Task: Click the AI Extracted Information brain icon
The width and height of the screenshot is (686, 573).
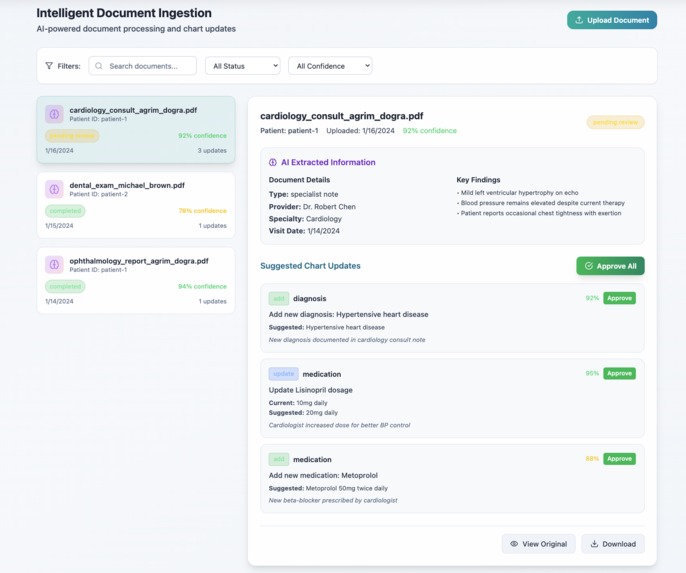Action: click(273, 162)
